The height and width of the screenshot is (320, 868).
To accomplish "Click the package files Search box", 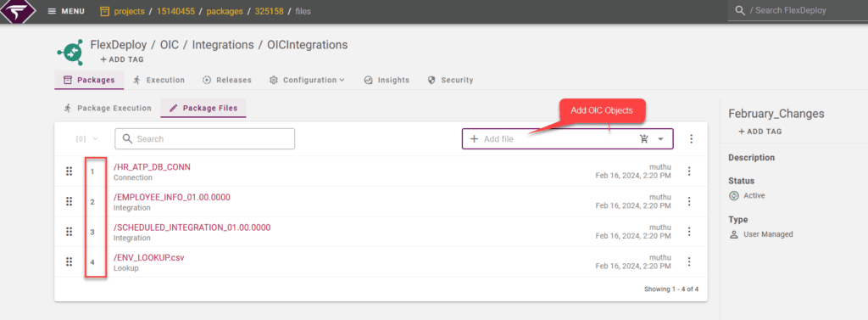I will 205,138.
